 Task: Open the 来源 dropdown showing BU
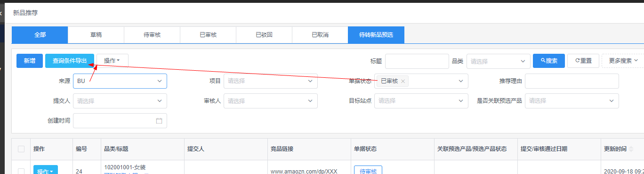pyautogui.click(x=120, y=81)
